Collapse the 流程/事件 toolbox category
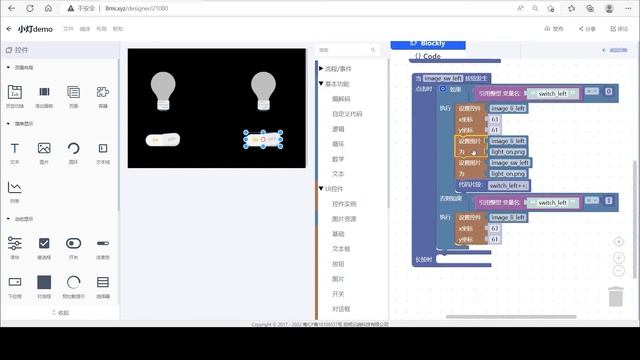Image resolution: width=640 pixels, height=360 pixels. click(321, 69)
